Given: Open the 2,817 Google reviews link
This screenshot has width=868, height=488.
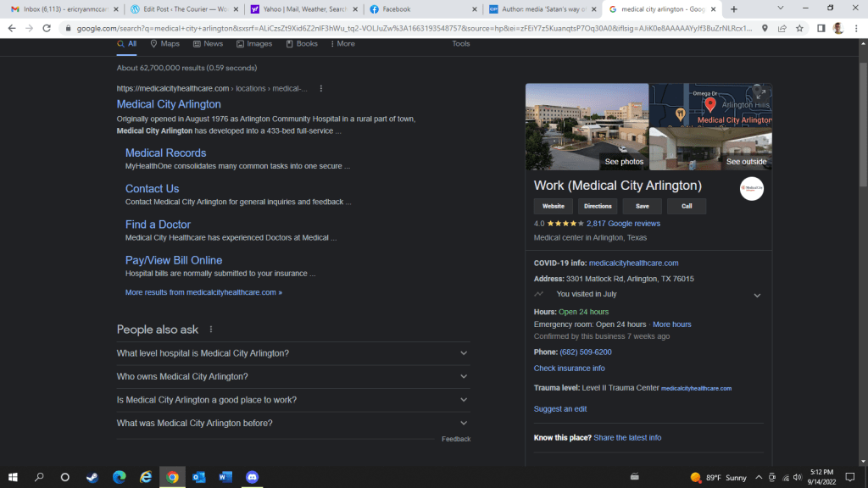Looking at the screenshot, I should 623,224.
